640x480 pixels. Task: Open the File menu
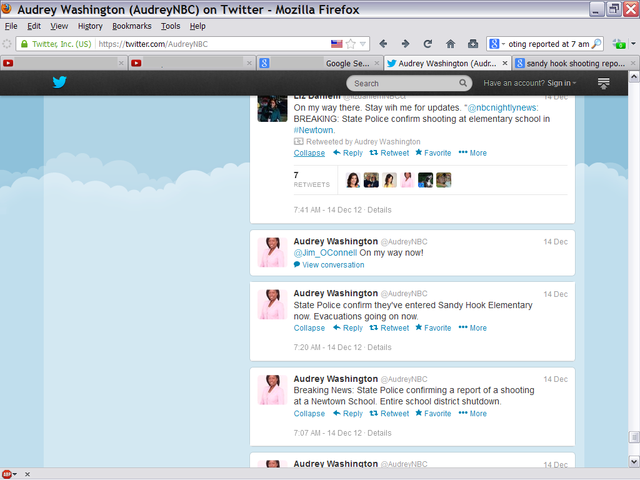click(x=11, y=26)
